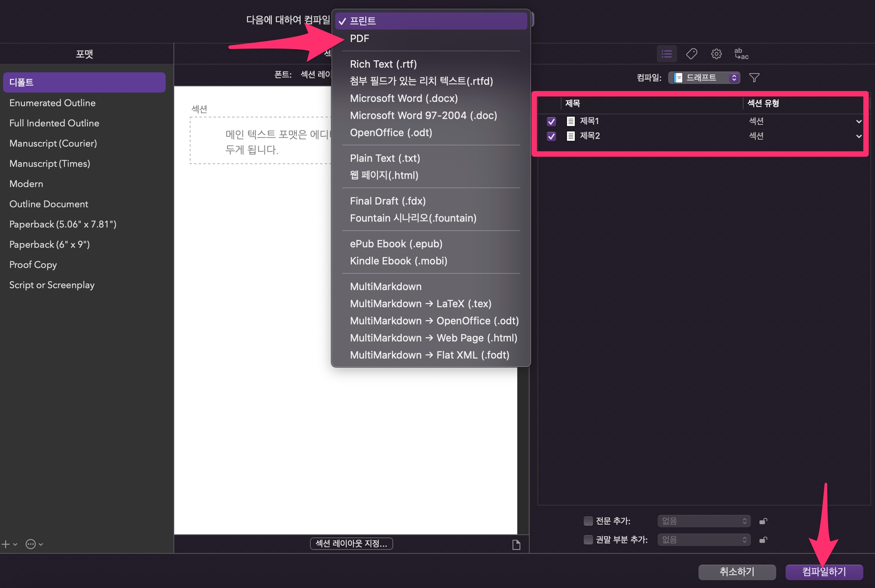This screenshot has width=875, height=588.
Task: Select Microsoft Word (.docx) menu entry
Action: pos(404,98)
